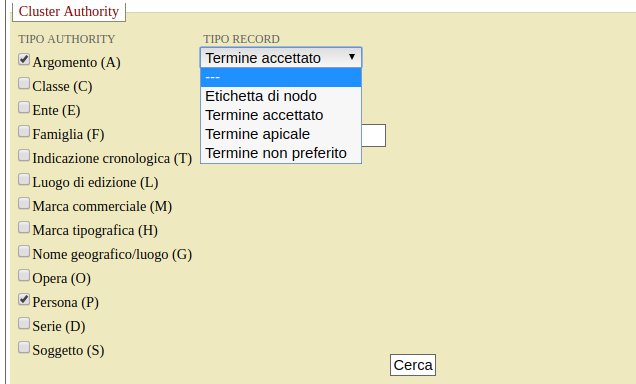636x384 pixels.
Task: Uncheck the Persona (P) checkbox
Action: click(24, 299)
